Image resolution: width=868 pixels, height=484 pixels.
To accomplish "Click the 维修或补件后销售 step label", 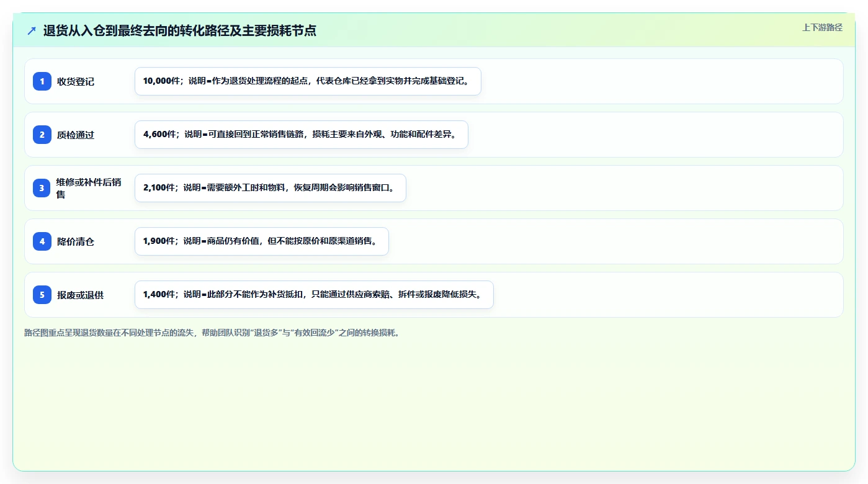I will [x=89, y=188].
